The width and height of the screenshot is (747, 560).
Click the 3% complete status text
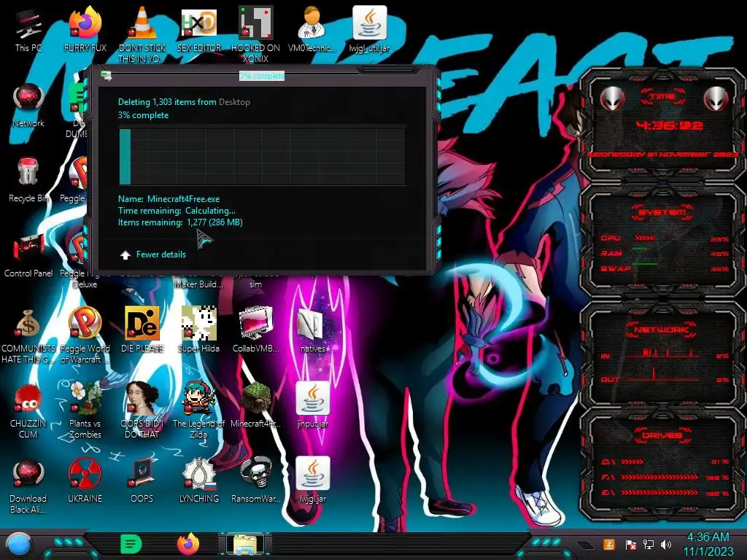[144, 115]
